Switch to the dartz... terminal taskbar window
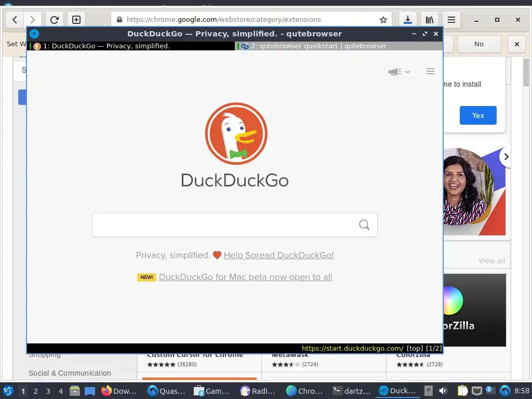Viewport: 532px width, 399px height. [351, 391]
